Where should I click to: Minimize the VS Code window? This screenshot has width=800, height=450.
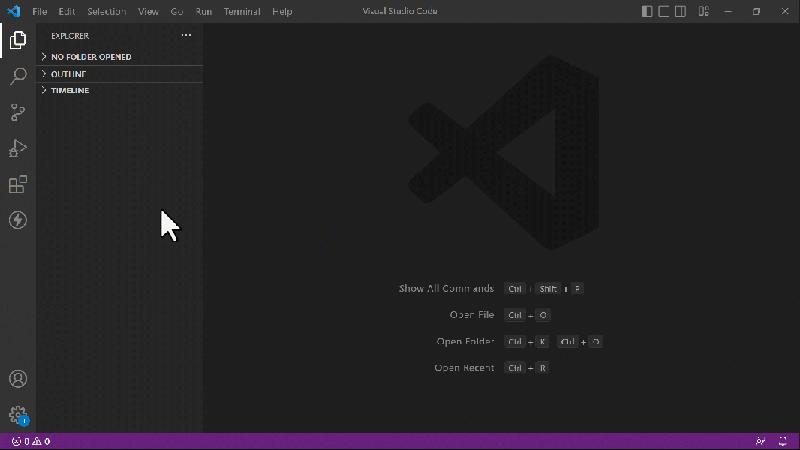[728, 11]
